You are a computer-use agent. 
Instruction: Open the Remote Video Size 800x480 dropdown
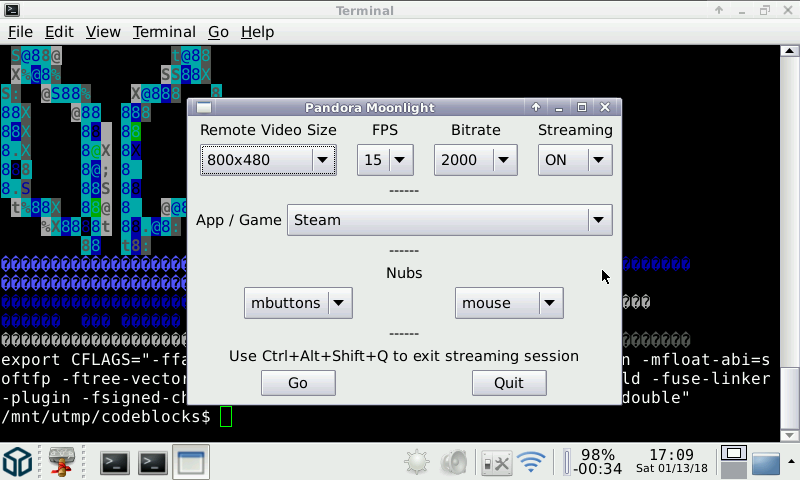(x=268, y=160)
